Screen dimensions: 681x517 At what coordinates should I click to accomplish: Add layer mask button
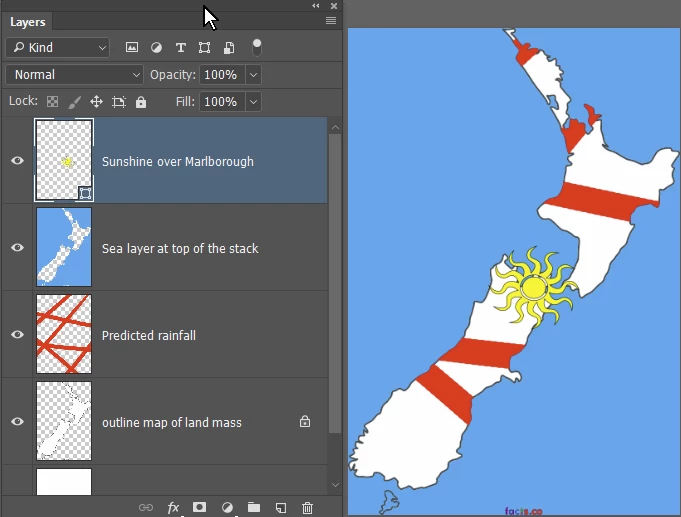pos(199,507)
